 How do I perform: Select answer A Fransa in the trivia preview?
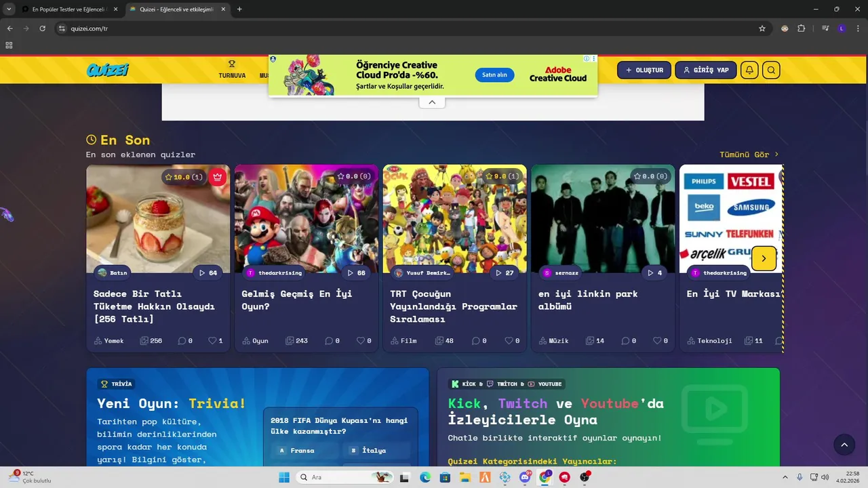pos(304,450)
